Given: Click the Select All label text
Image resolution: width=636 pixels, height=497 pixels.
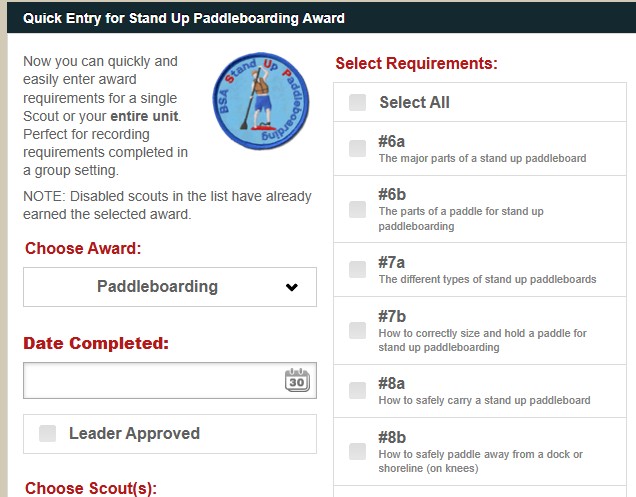Looking at the screenshot, I should click(x=414, y=102).
